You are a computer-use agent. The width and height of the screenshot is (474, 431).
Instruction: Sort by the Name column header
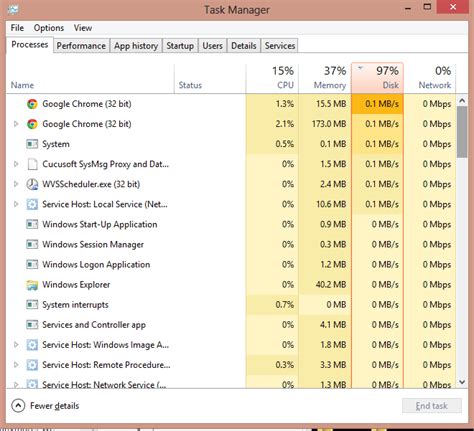pos(90,78)
